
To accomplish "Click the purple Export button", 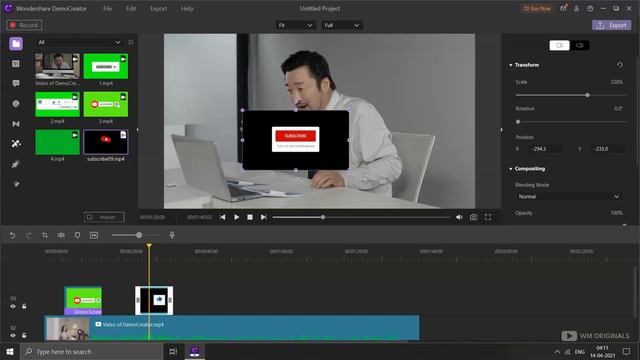I will point(611,25).
